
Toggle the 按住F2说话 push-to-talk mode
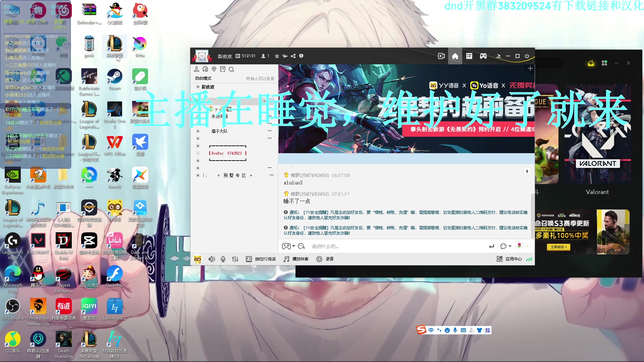(x=261, y=259)
